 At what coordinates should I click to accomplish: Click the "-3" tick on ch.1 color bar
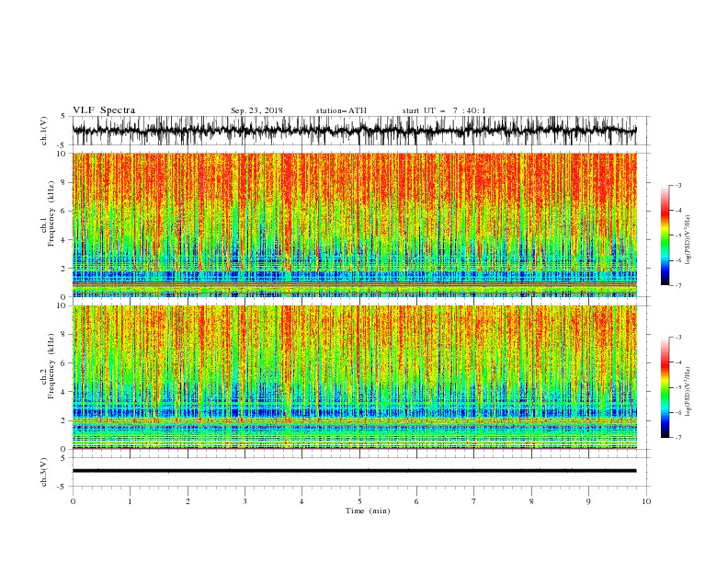tap(678, 185)
